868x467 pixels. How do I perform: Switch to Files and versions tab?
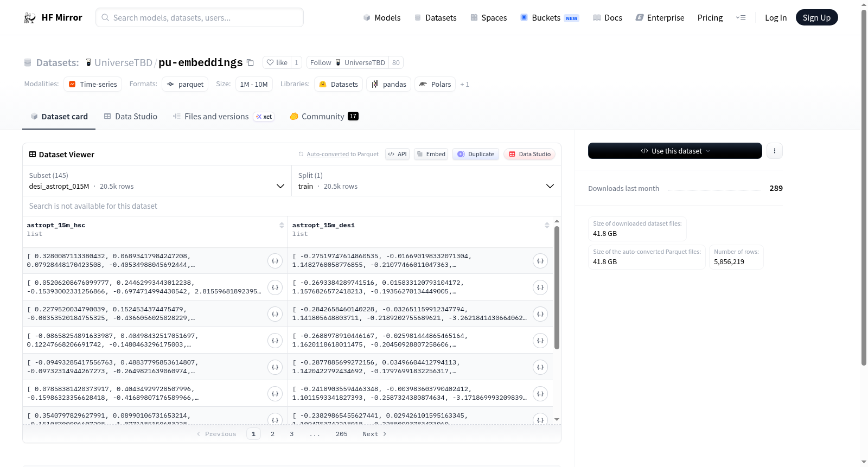click(224, 116)
